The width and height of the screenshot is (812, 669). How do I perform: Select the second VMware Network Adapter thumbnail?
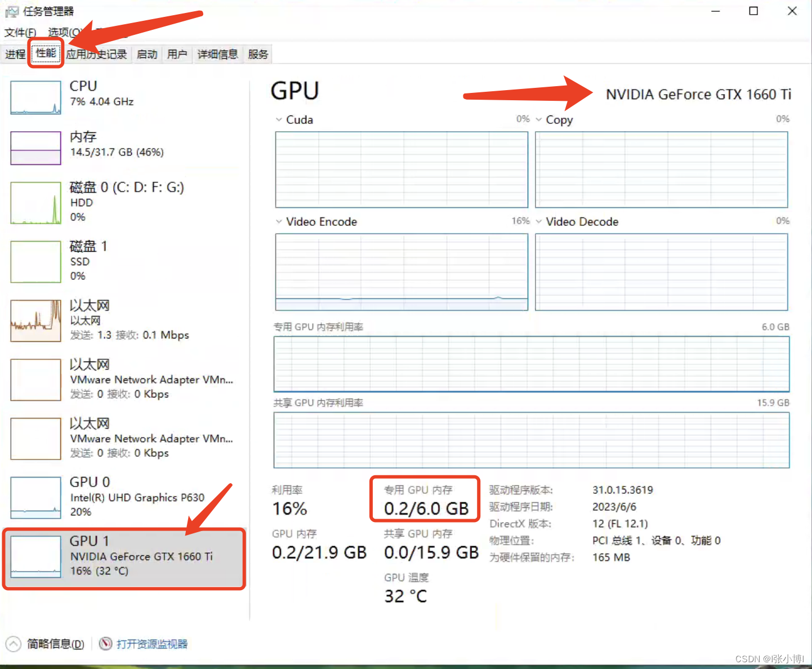[36, 439]
